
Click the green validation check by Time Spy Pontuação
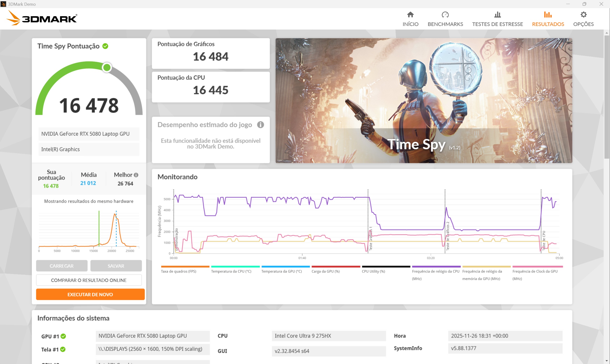105,46
